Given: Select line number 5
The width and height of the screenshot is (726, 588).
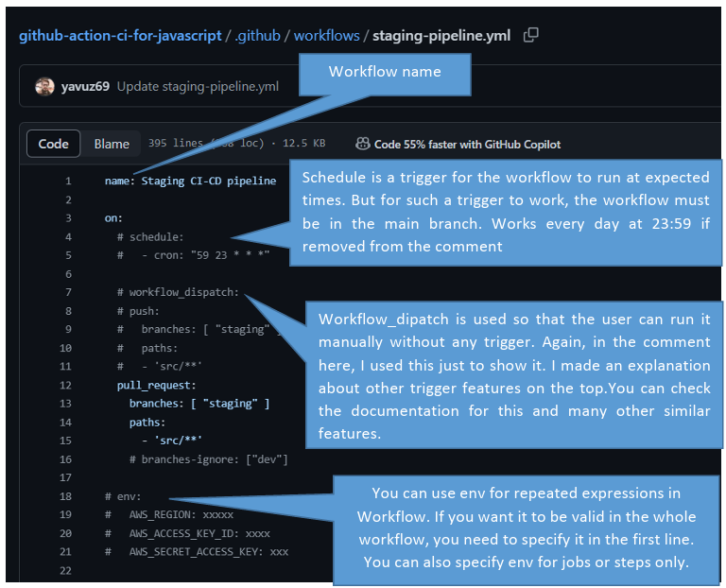Looking at the screenshot, I should click(x=68, y=255).
